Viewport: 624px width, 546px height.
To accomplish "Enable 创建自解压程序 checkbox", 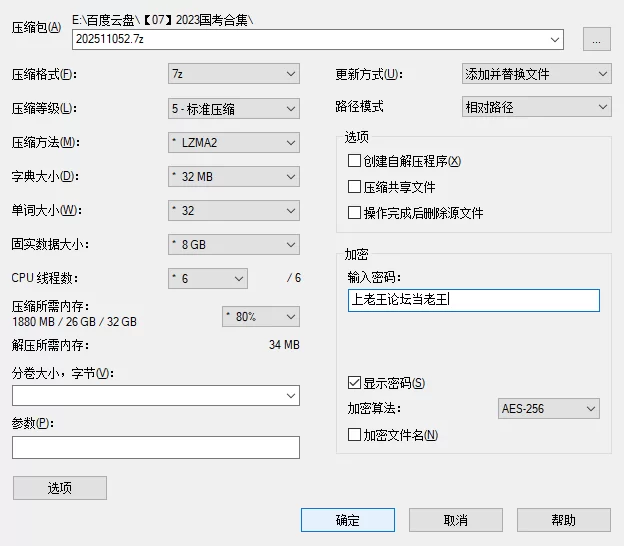I will [354, 161].
